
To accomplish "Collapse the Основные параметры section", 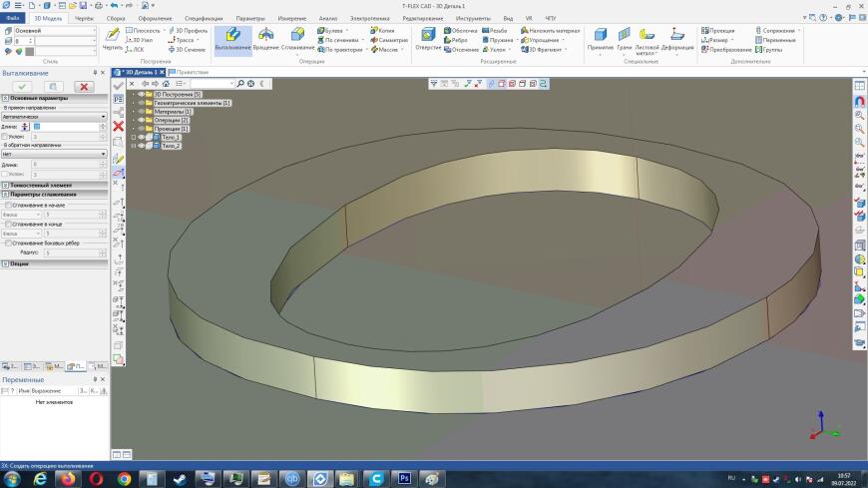I will [x=5, y=98].
